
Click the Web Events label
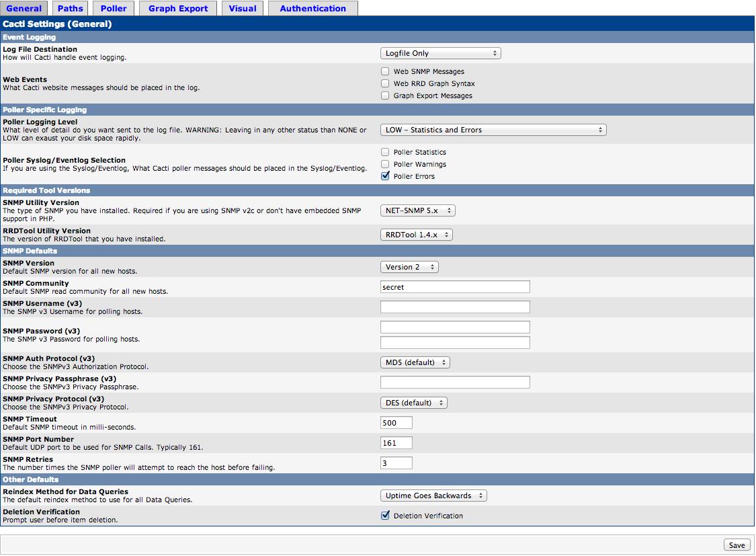(25, 79)
